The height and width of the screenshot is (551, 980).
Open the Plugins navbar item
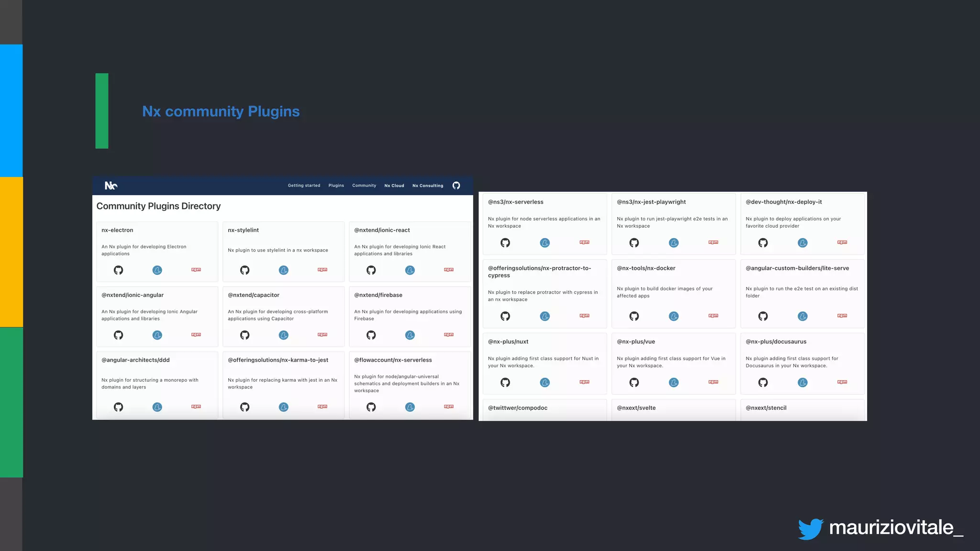(336, 186)
